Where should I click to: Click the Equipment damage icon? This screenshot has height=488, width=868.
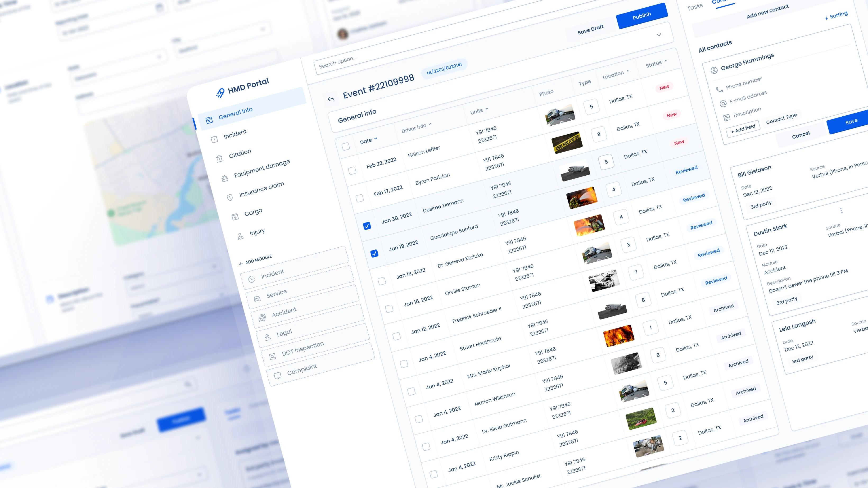click(x=225, y=179)
